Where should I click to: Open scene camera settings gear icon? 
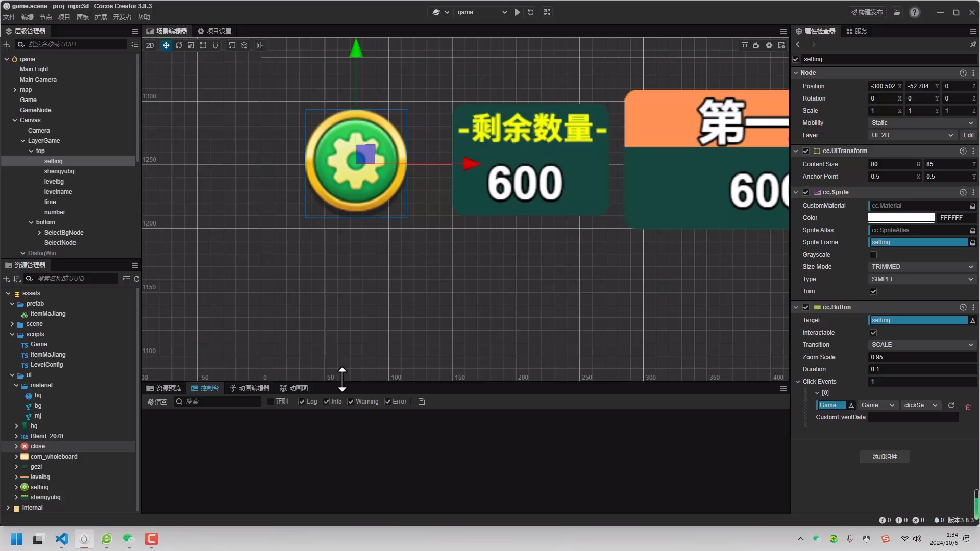(769, 45)
